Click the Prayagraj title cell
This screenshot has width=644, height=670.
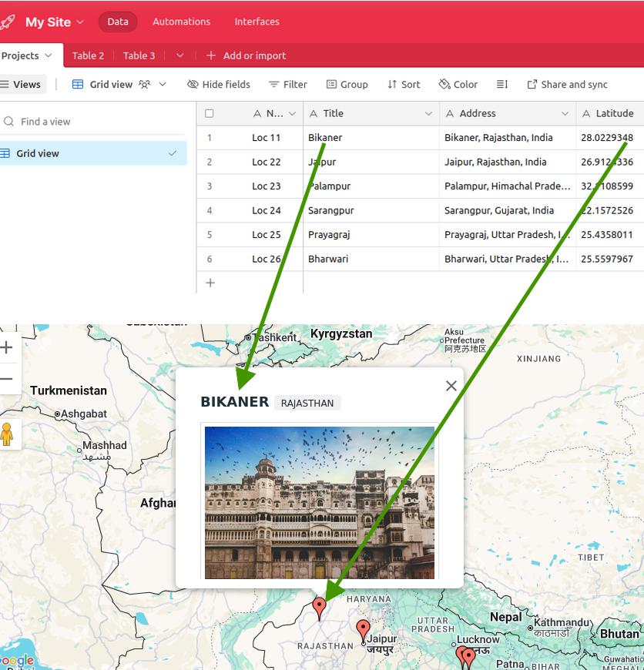pyautogui.click(x=371, y=235)
